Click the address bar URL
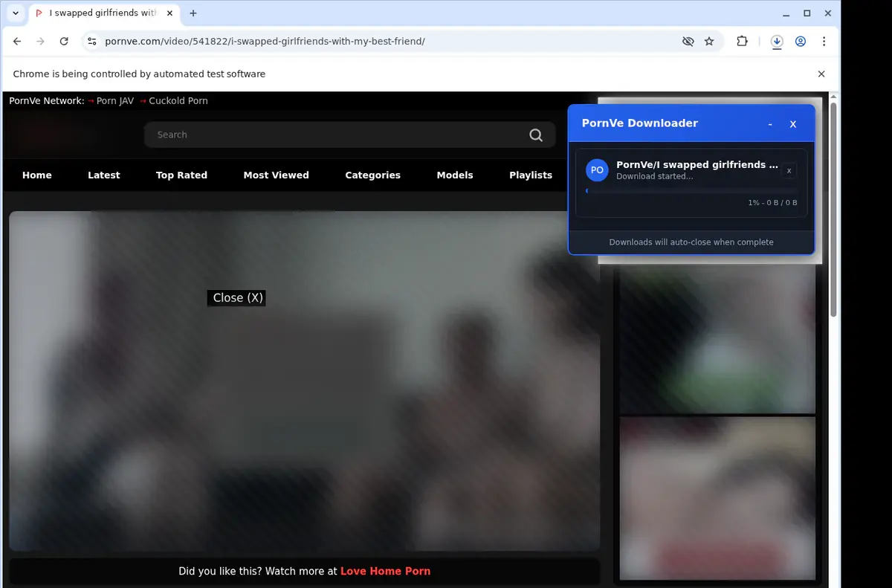 pyautogui.click(x=265, y=42)
